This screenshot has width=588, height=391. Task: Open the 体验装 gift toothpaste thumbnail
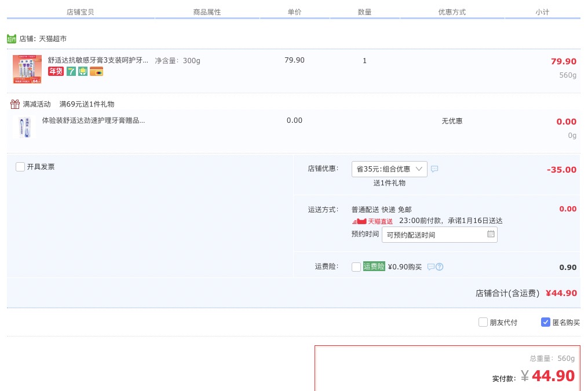(24, 127)
